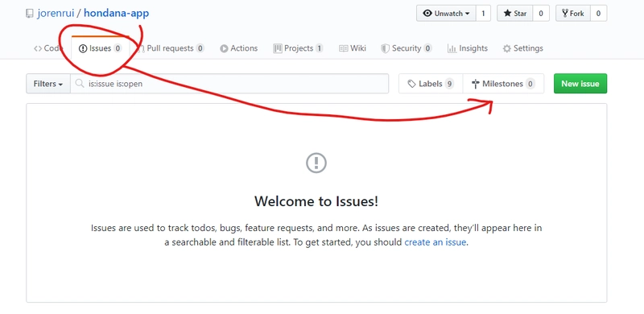The height and width of the screenshot is (314, 644).
Task: Switch to the Security tab
Action: [x=407, y=48]
